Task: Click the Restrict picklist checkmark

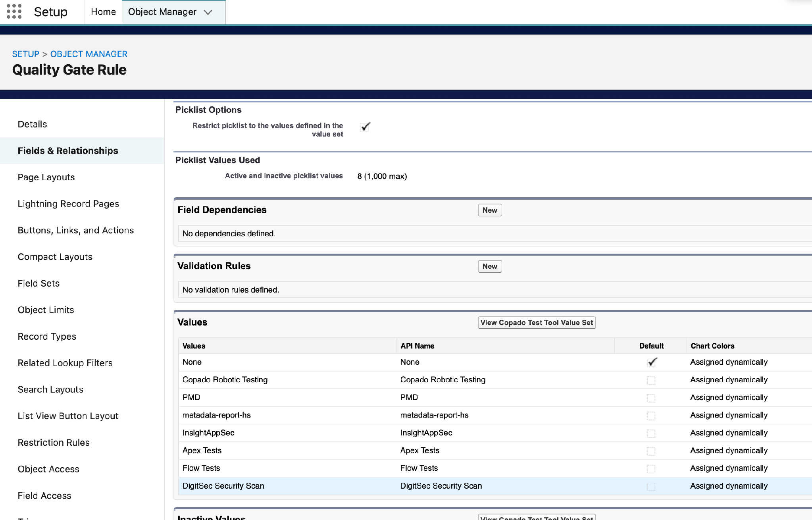Action: coord(365,127)
